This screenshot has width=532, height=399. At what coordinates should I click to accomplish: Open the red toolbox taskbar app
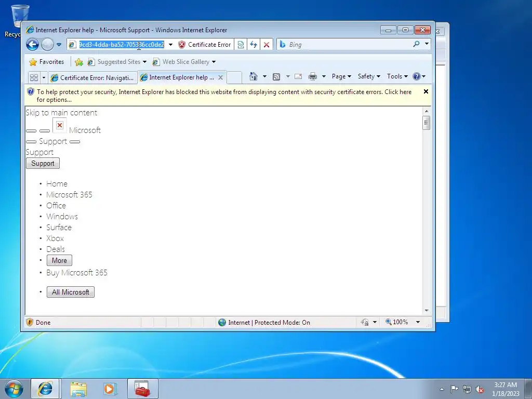pos(142,389)
